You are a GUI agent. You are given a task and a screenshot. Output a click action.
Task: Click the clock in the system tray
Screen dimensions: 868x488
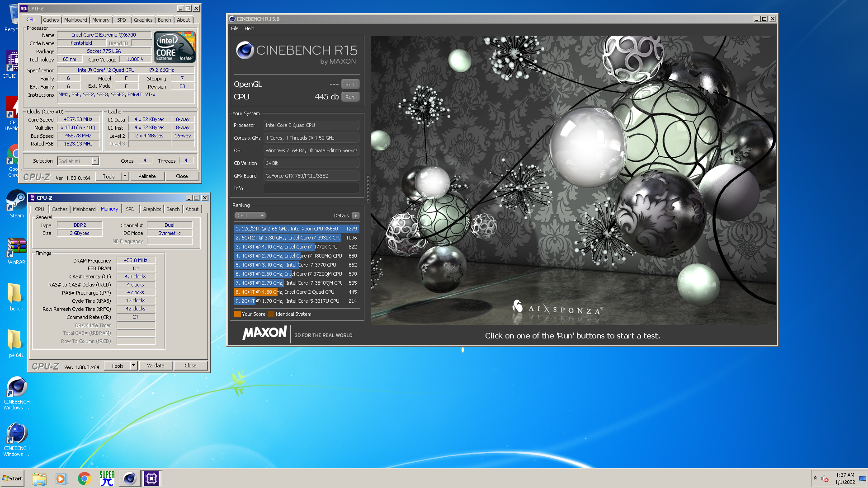point(844,479)
